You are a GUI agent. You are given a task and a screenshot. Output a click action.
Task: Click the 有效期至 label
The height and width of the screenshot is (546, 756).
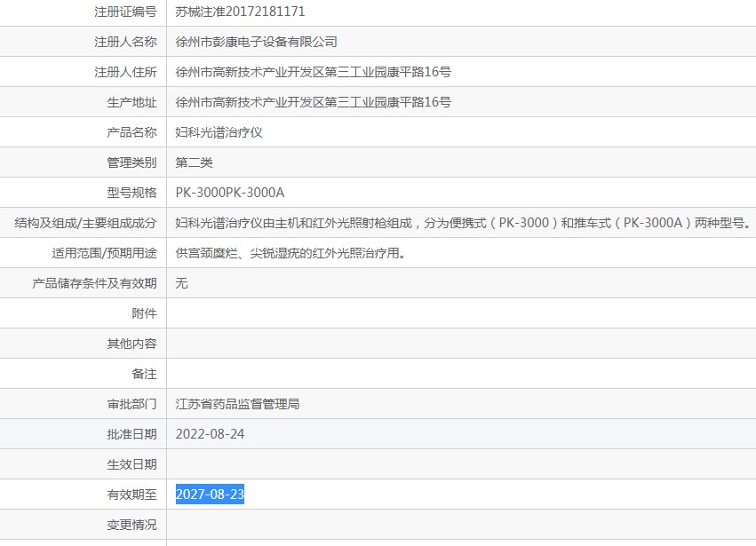coord(131,495)
